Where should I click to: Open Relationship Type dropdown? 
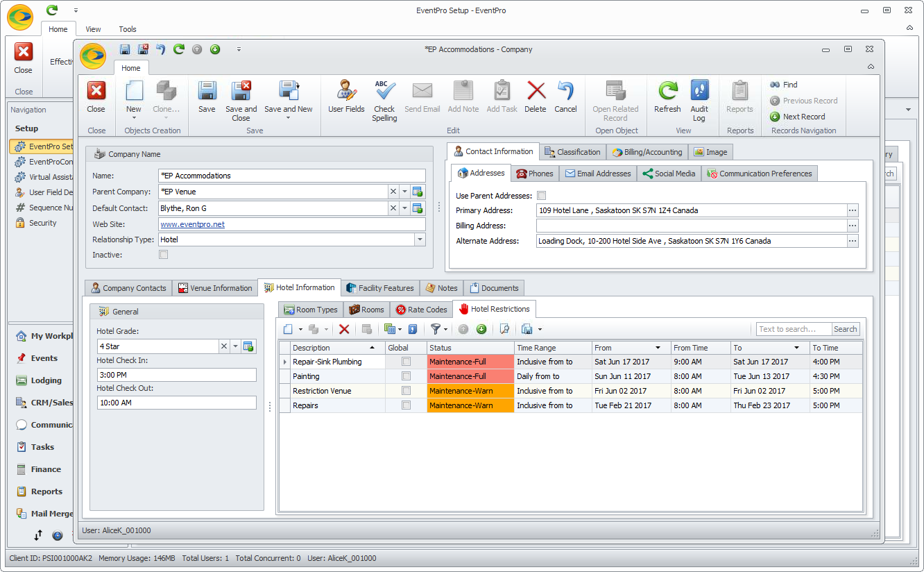(x=420, y=239)
